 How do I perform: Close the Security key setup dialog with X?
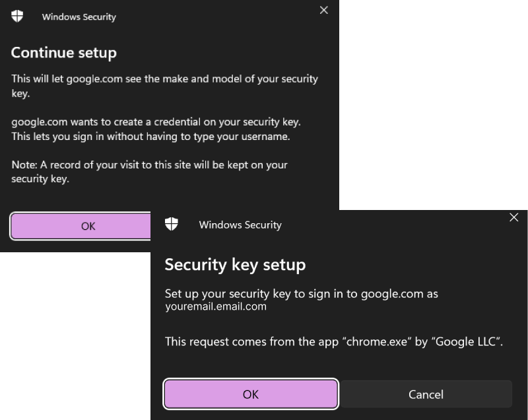click(x=514, y=217)
